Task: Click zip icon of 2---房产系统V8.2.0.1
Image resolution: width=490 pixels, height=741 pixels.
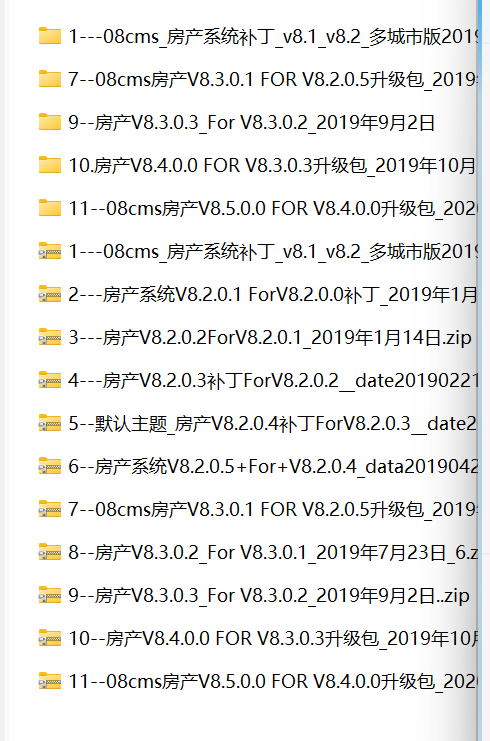Action: click(50, 294)
